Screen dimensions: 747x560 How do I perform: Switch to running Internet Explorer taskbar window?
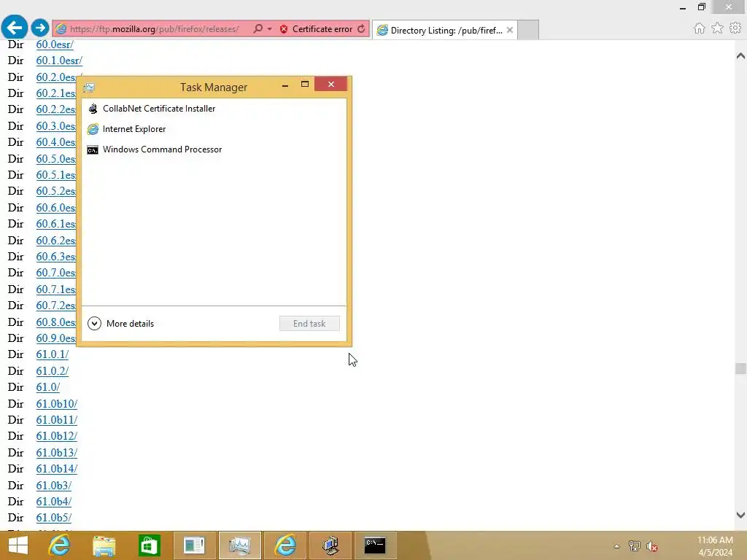[x=285, y=545]
